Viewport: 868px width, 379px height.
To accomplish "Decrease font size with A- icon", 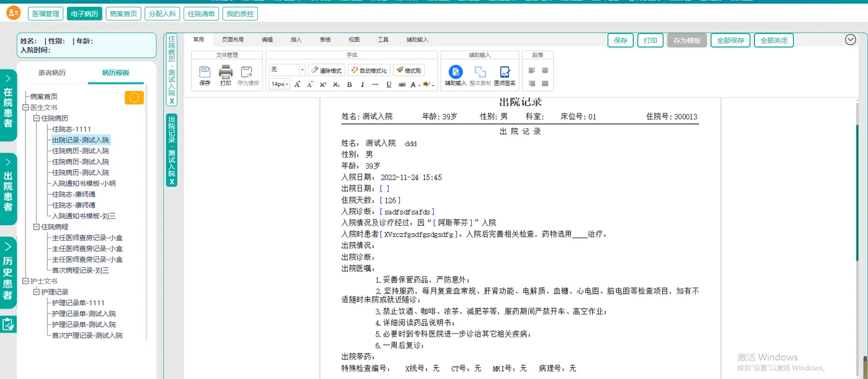I will click(310, 84).
